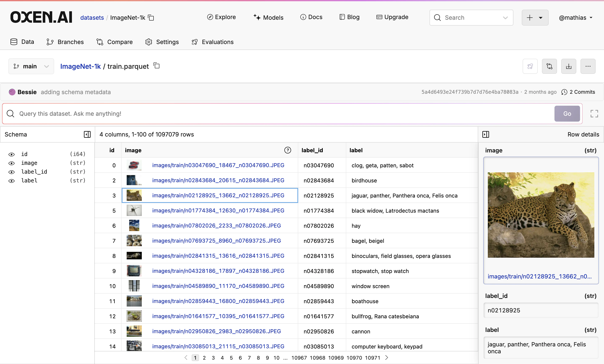
Task: Hide the id column via eye icon
Action: pyautogui.click(x=12, y=154)
